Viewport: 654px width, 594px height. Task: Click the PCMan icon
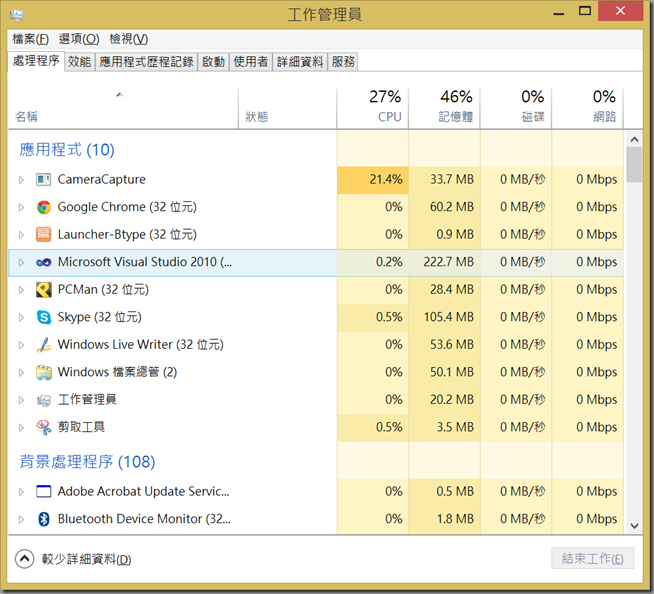pyautogui.click(x=43, y=290)
